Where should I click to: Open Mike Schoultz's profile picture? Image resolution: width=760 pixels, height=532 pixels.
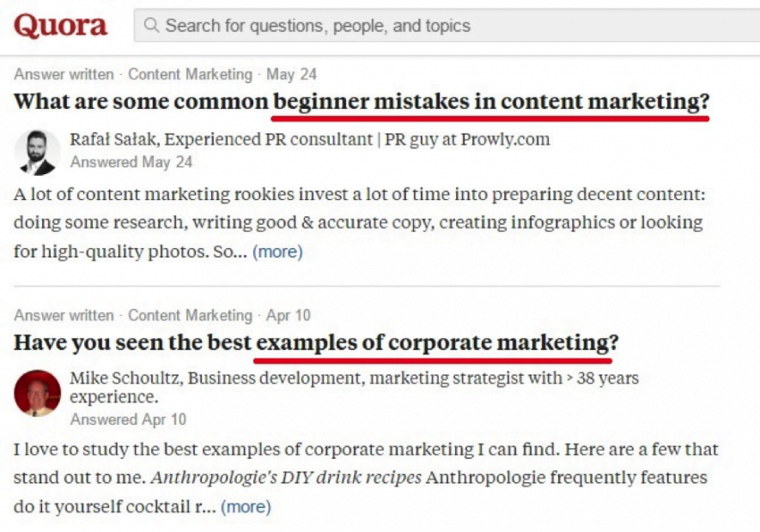37,393
